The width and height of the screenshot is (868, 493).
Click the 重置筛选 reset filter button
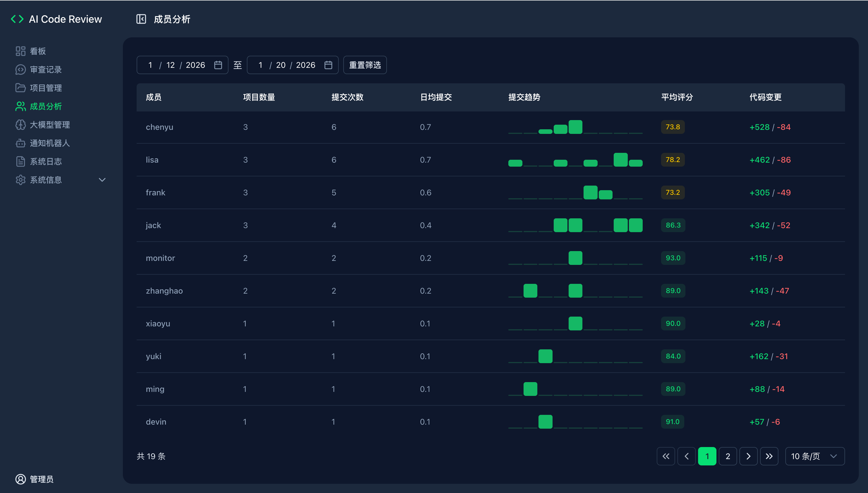coord(365,65)
